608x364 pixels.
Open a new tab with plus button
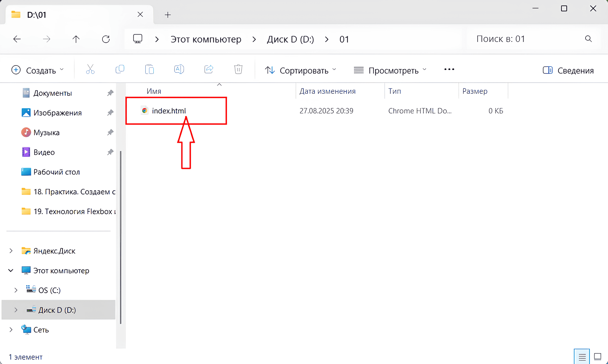(168, 15)
